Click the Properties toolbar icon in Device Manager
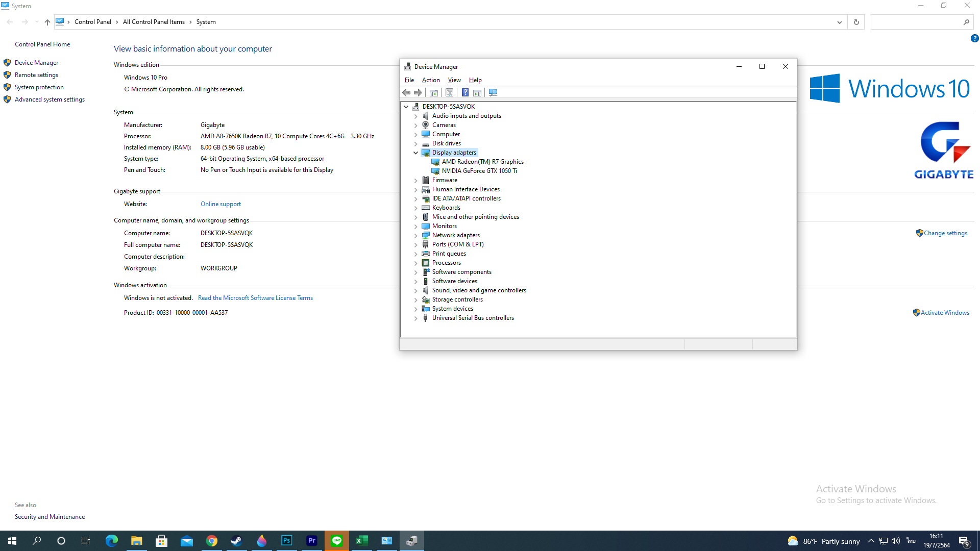 click(x=449, y=92)
